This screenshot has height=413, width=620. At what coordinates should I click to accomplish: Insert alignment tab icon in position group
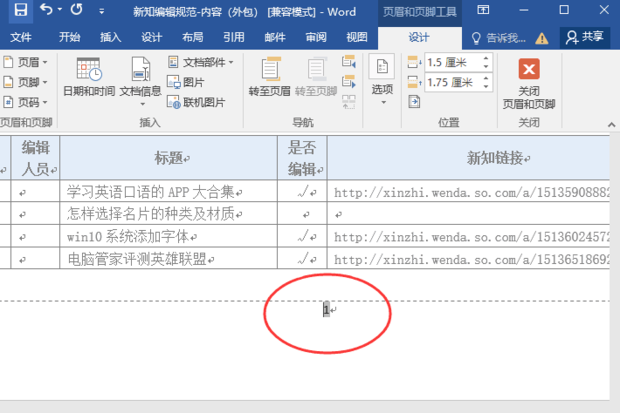[x=414, y=102]
